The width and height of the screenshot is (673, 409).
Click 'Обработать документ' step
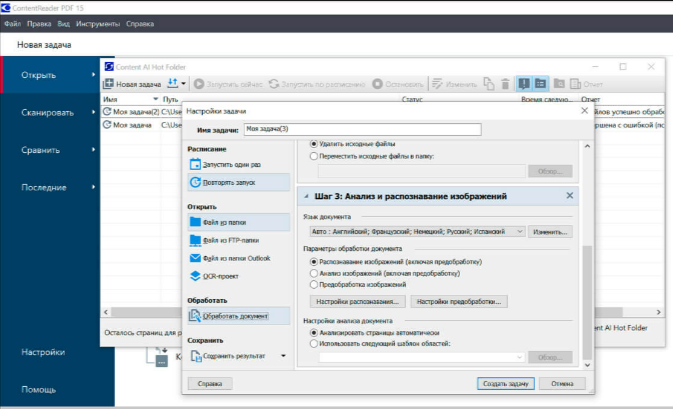pyautogui.click(x=235, y=316)
